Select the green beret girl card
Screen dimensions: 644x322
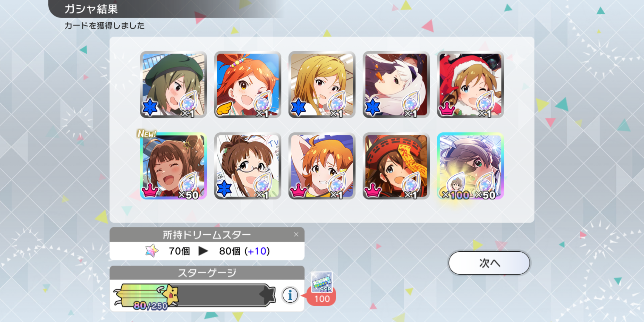173,84
